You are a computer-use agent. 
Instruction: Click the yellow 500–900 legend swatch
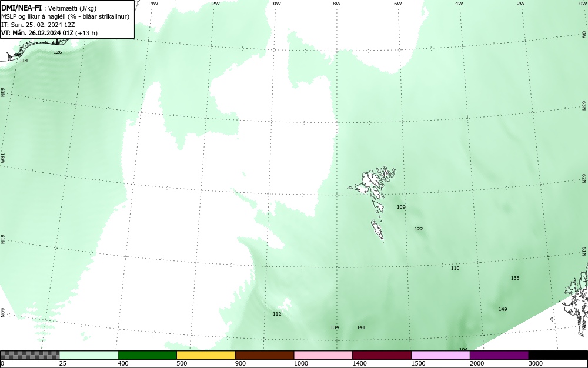click(206, 355)
